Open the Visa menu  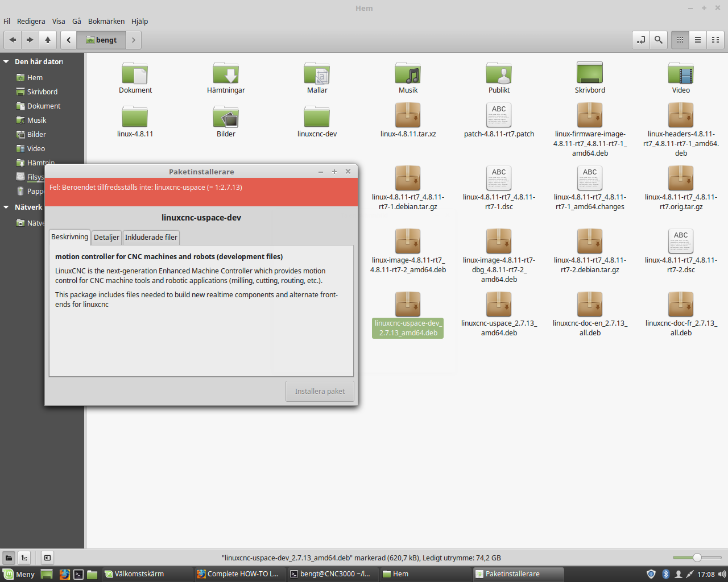(x=59, y=21)
